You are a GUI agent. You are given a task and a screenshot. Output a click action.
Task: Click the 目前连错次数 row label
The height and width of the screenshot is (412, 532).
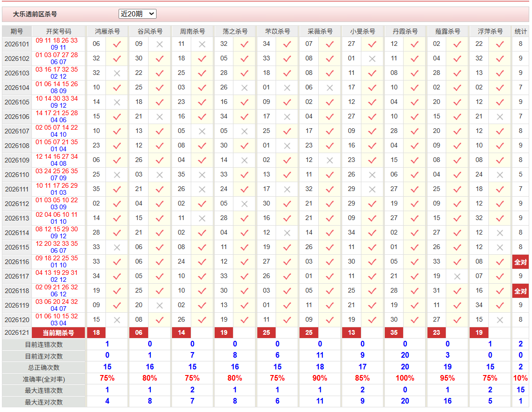coord(44,345)
